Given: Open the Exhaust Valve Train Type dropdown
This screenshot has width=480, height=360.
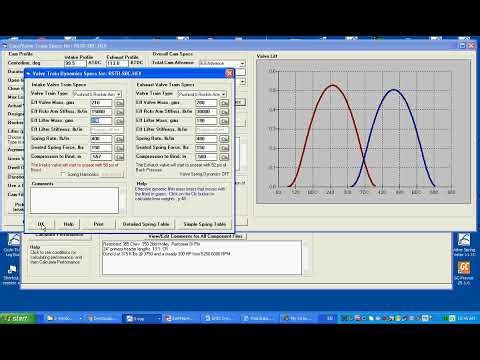Looking at the screenshot, I should point(224,94).
